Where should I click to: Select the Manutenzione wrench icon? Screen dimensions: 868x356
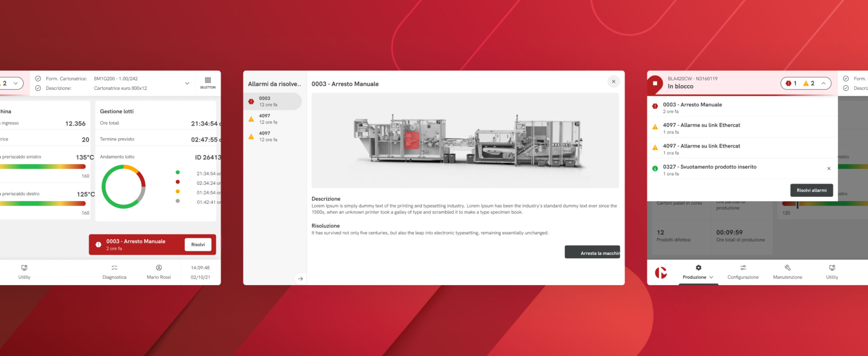coord(787,268)
